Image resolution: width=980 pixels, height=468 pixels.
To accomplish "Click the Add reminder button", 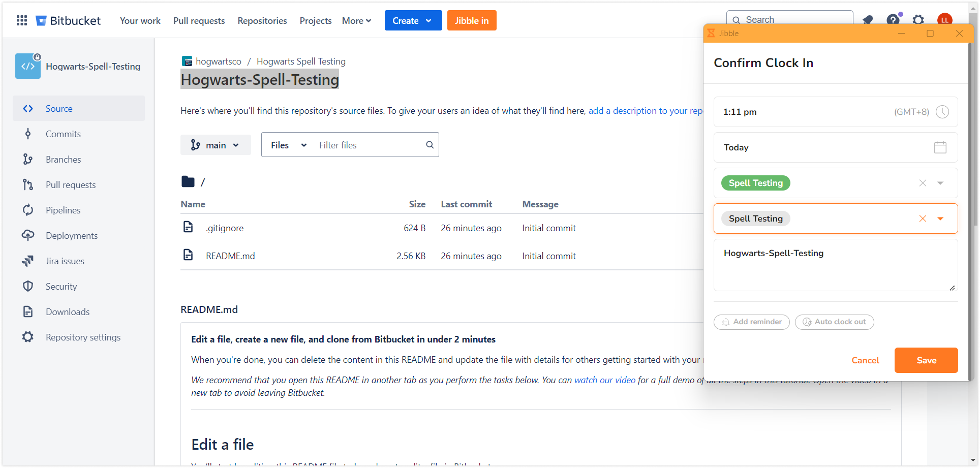I will pos(751,322).
